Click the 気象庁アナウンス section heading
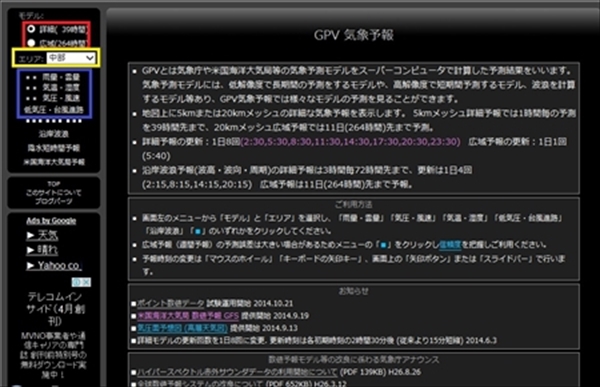The width and height of the screenshot is (600, 387). tap(354, 360)
